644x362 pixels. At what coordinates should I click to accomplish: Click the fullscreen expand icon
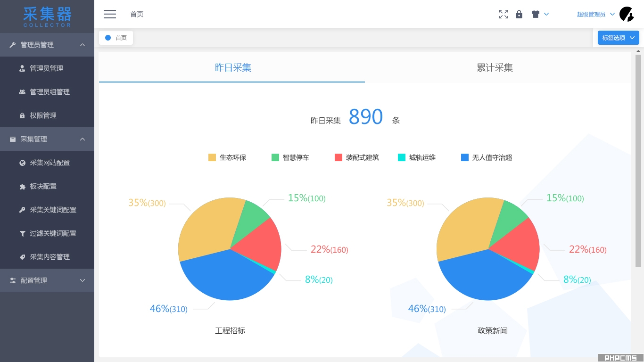[504, 14]
